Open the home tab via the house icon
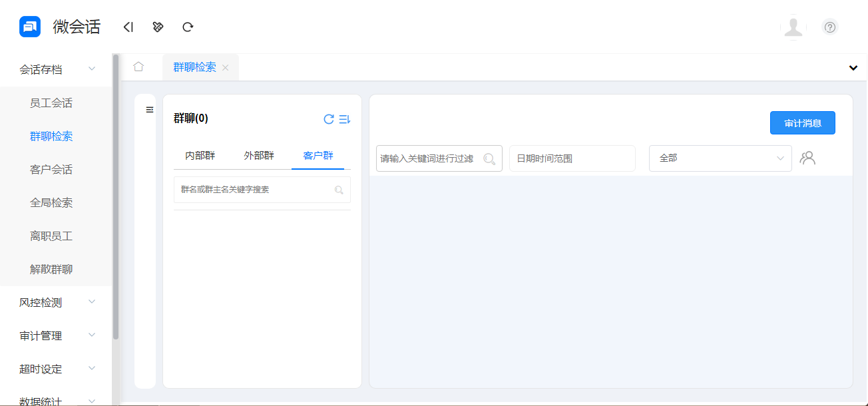The image size is (868, 406). click(x=138, y=67)
